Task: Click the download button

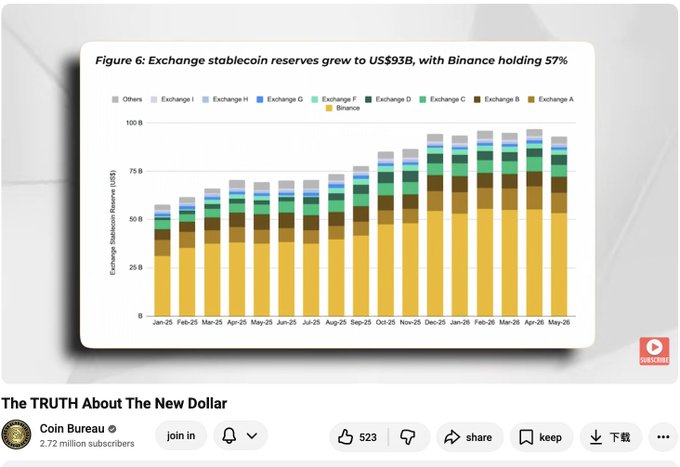Action: pyautogui.click(x=611, y=437)
